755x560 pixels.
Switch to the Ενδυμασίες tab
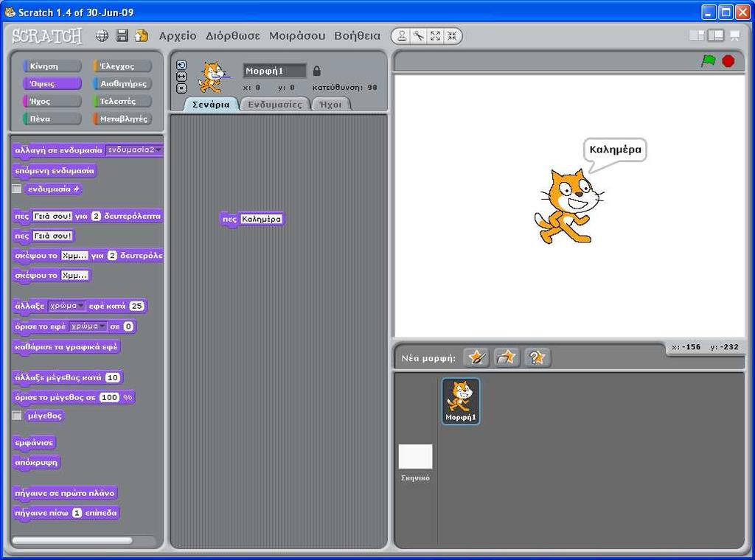click(x=274, y=105)
